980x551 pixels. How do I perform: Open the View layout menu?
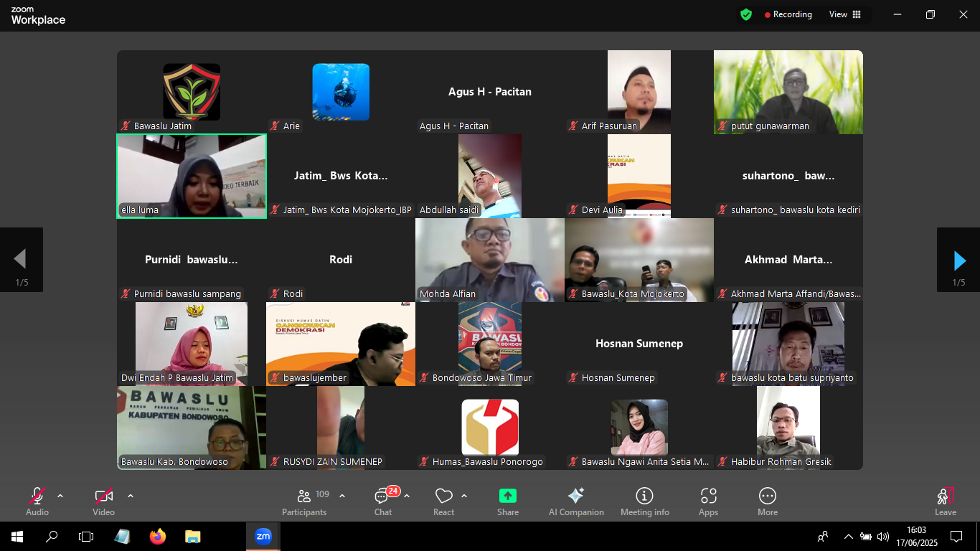pyautogui.click(x=845, y=14)
